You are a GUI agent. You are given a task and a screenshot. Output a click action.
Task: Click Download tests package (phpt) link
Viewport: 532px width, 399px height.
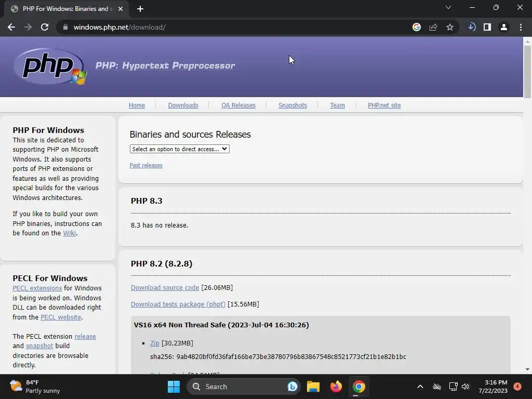(178, 304)
